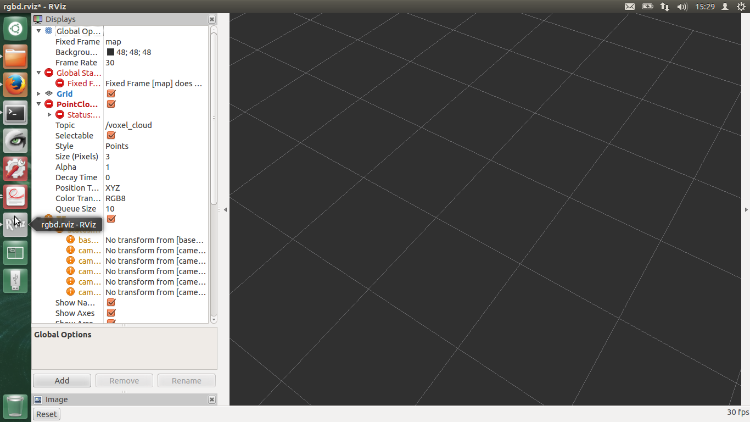
Task: Open the Trash in the dock
Action: 15,405
